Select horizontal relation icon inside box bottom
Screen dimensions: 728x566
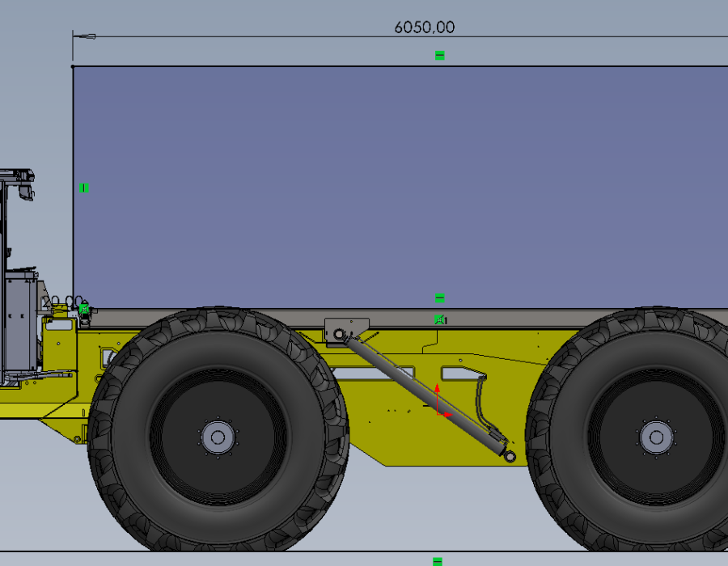(439, 298)
